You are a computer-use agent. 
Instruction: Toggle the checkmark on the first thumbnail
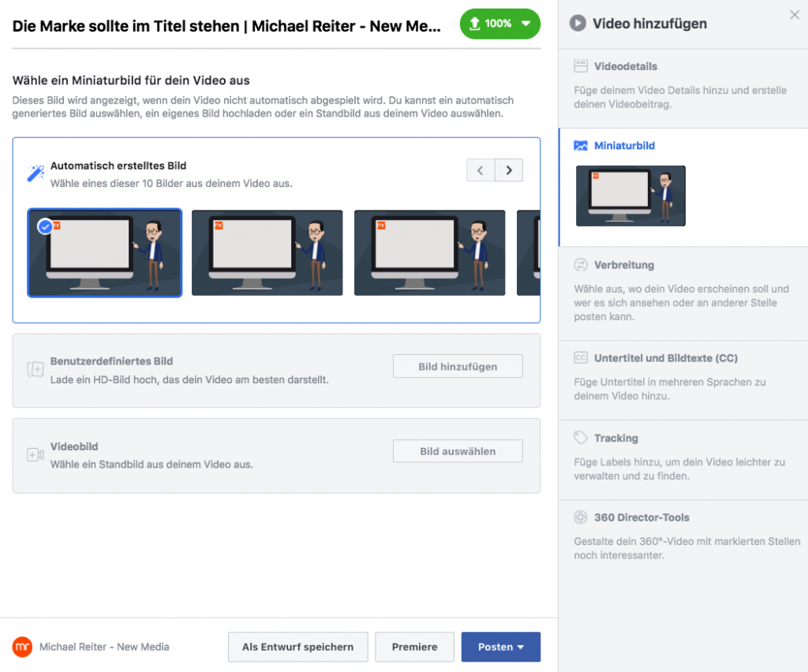pyautogui.click(x=46, y=227)
